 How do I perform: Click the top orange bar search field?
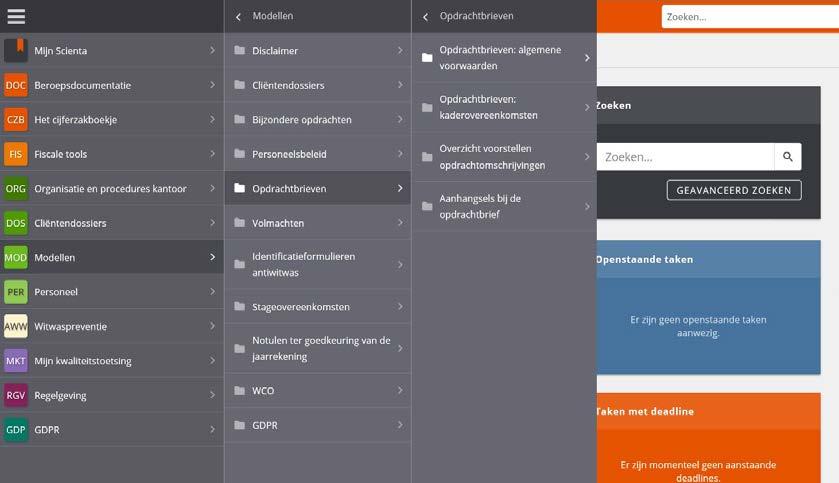click(750, 17)
